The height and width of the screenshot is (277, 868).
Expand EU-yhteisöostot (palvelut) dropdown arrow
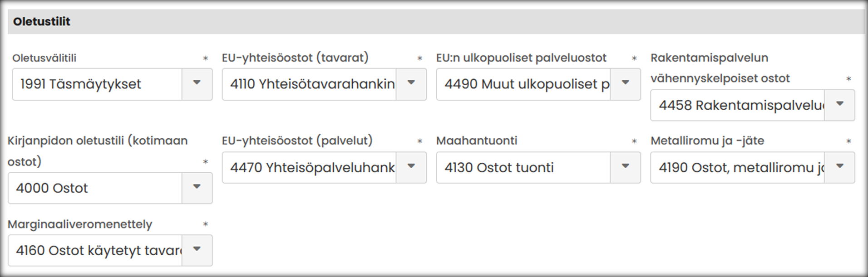[x=411, y=167]
